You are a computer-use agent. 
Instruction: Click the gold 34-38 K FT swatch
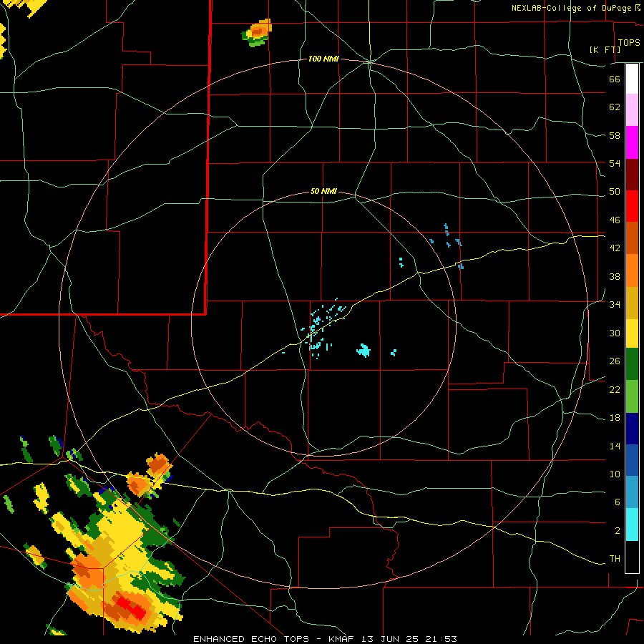(x=632, y=303)
